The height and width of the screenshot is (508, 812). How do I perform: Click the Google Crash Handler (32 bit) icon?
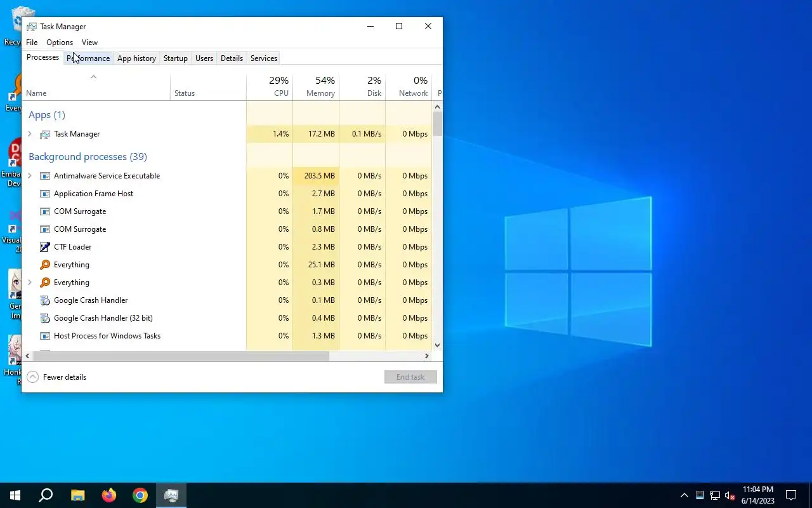(45, 318)
